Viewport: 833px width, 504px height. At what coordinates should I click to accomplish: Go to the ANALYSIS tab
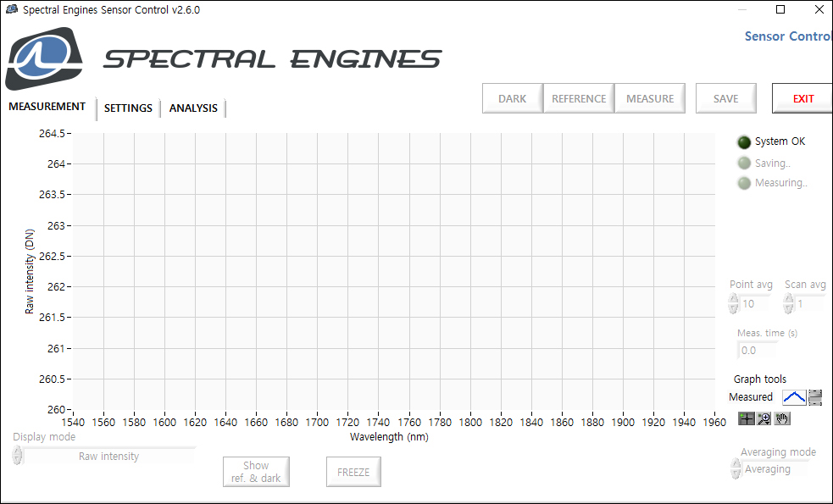tap(193, 108)
